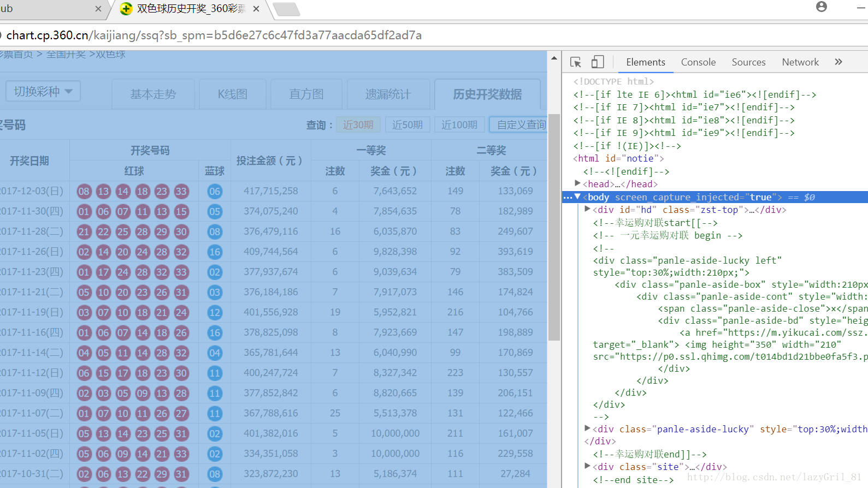The height and width of the screenshot is (488, 868).
Task: Close the 双色球历史开奖 browser tab
Action: click(256, 9)
